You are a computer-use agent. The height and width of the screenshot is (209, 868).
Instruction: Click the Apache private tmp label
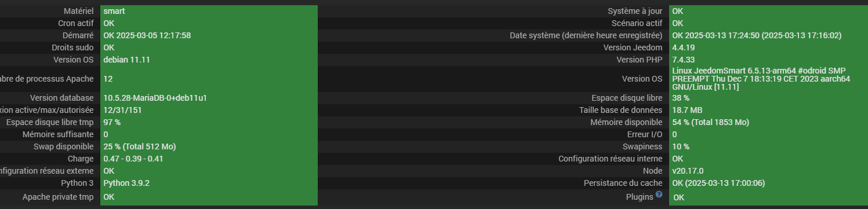point(58,197)
